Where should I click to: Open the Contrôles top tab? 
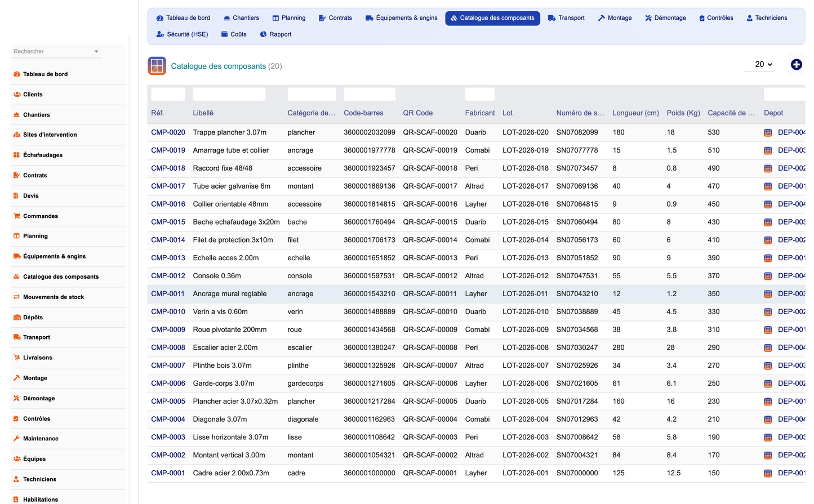click(716, 18)
